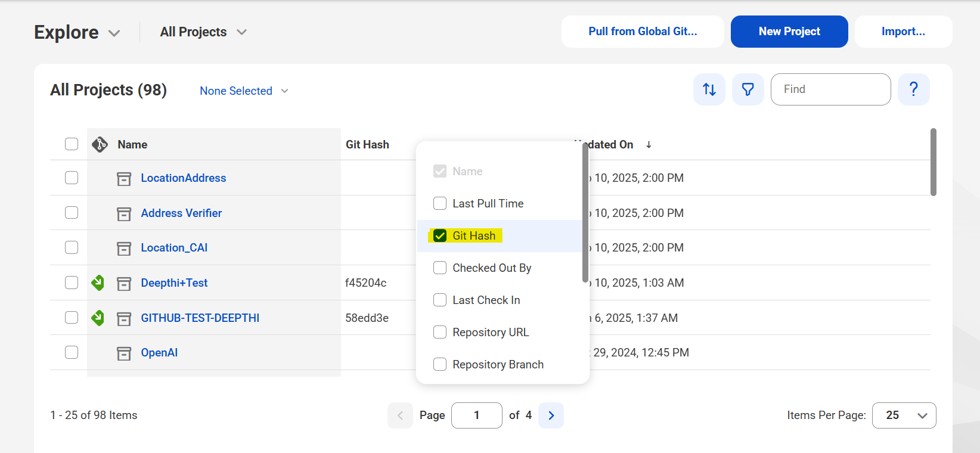Click the Import button
This screenshot has width=980, height=453.
pyautogui.click(x=903, y=32)
